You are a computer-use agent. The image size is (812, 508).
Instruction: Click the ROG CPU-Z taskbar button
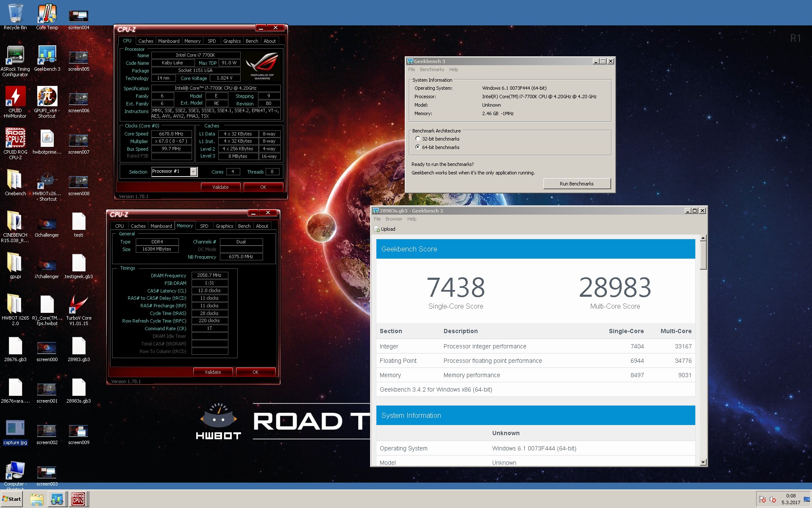78,500
